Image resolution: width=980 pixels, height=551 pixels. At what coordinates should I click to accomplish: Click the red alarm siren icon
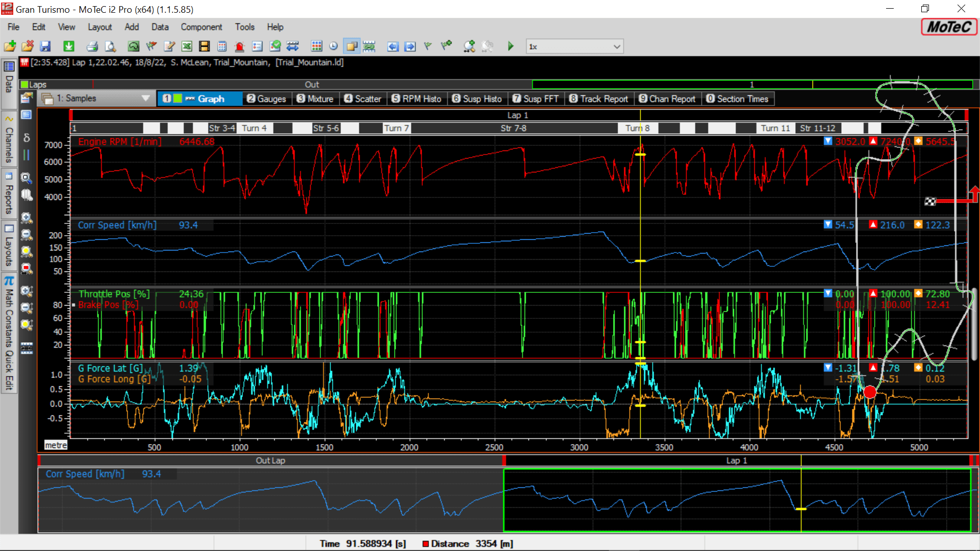click(x=239, y=46)
